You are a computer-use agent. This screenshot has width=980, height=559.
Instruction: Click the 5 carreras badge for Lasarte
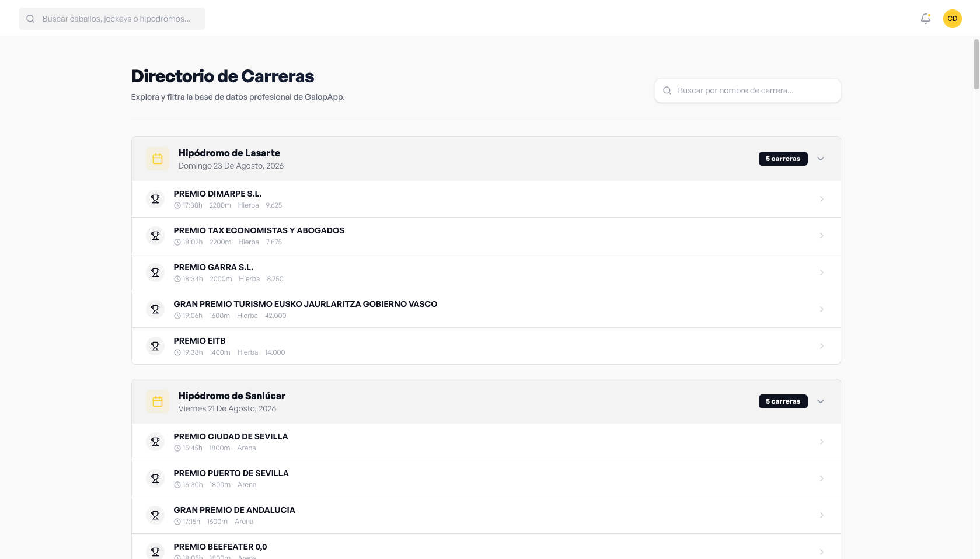pyautogui.click(x=783, y=159)
